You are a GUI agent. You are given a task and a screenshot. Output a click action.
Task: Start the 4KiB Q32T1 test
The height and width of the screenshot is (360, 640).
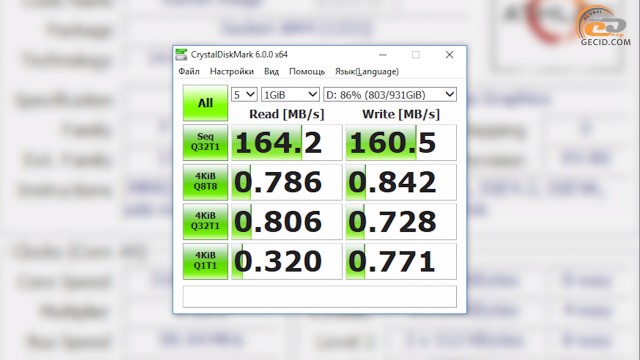pos(205,222)
